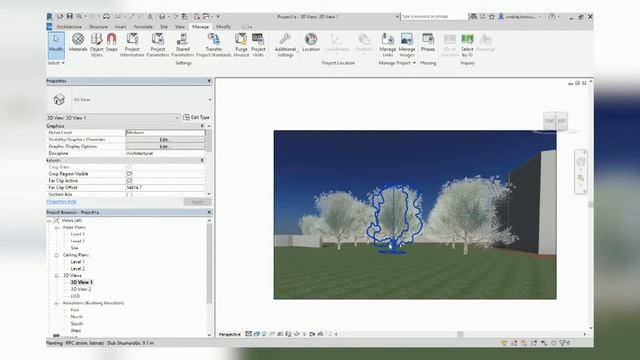The width and height of the screenshot is (640, 360).
Task: Toggle the Far Clip Active checkbox
Action: pos(129,180)
